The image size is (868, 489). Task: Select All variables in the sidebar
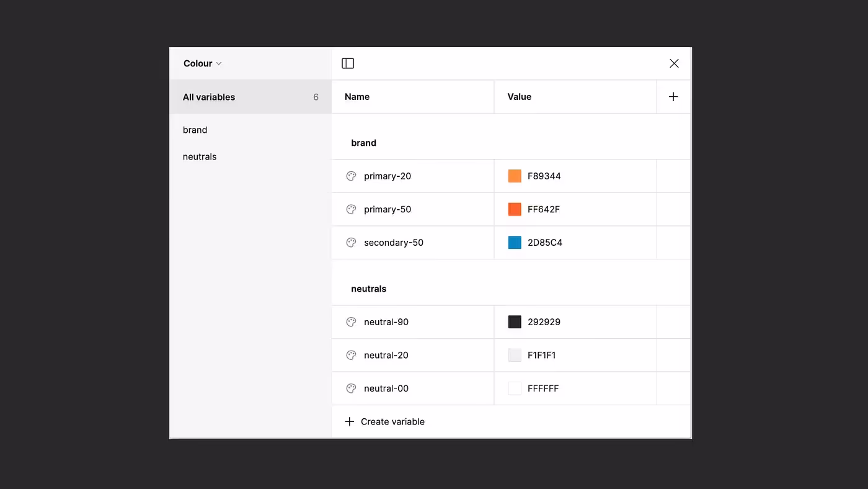pyautogui.click(x=209, y=97)
